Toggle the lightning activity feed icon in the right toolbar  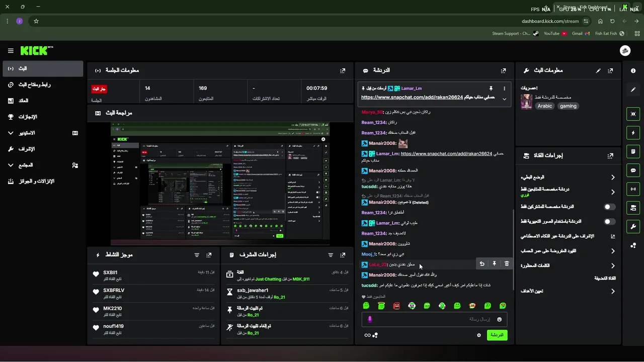[633, 133]
